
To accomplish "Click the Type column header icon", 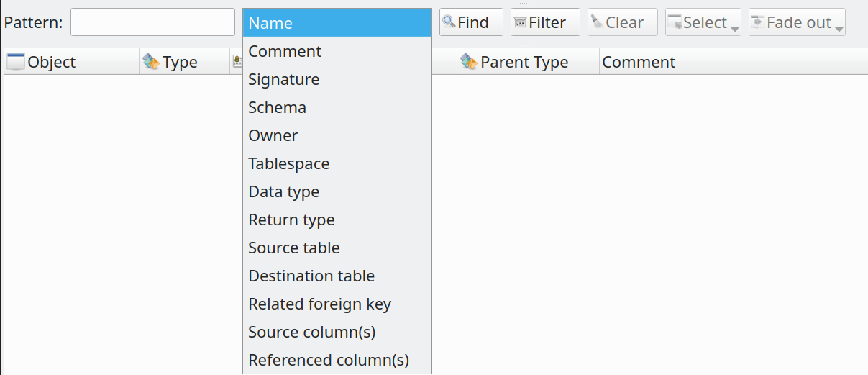I will [151, 62].
